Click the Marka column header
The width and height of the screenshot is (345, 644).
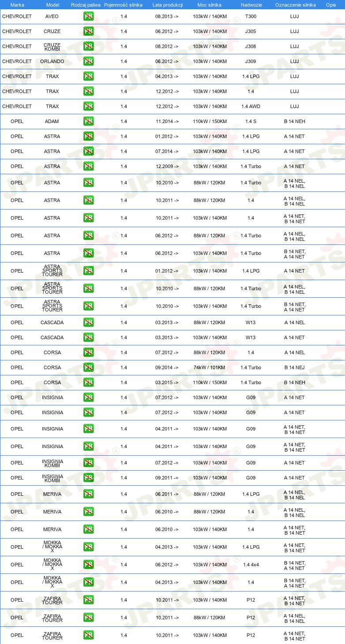[17, 5]
